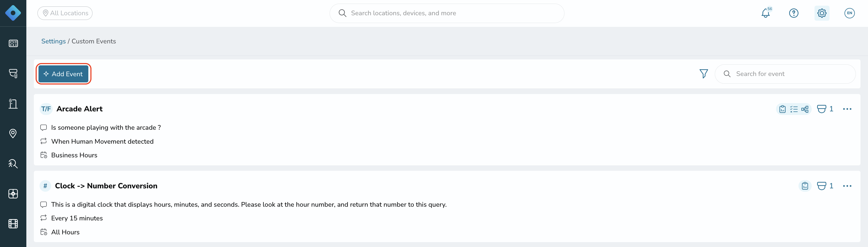Click 'Every 15 minutes' text
This screenshot has height=247, width=868.
tap(77, 218)
